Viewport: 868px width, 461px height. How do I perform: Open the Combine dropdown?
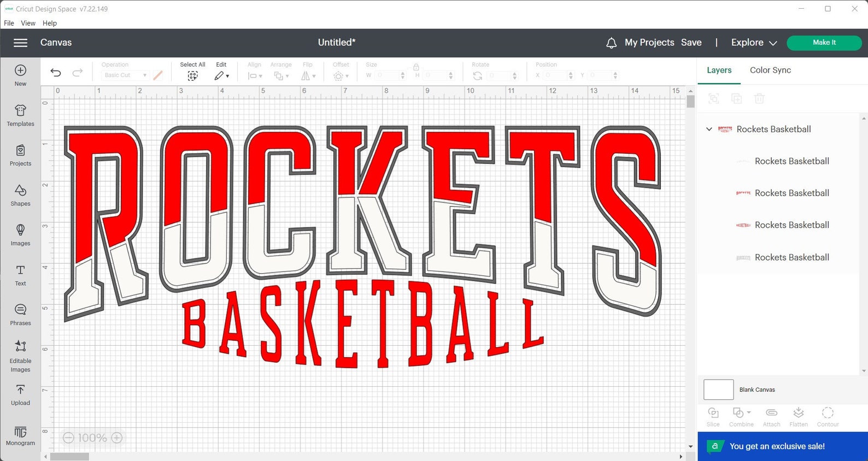tap(741, 417)
